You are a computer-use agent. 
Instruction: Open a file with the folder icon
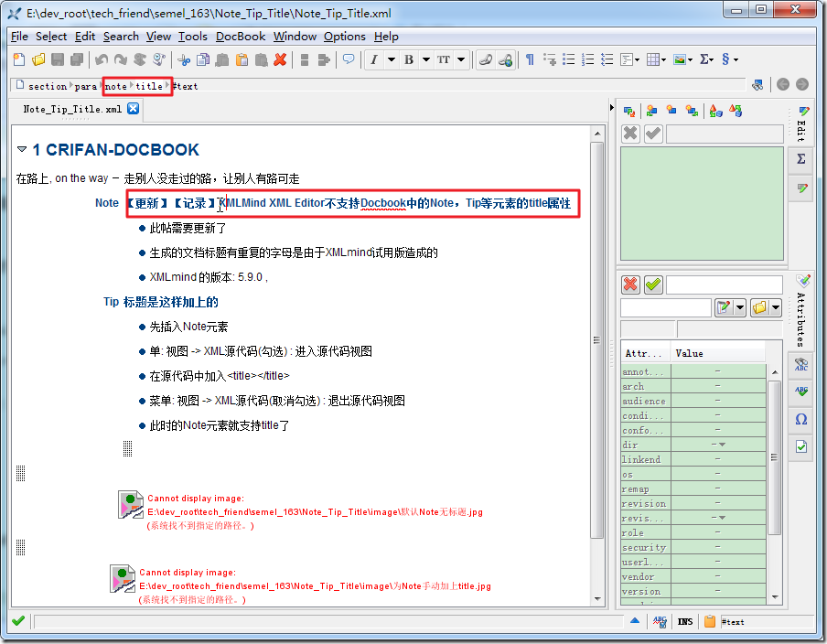pos(38,59)
